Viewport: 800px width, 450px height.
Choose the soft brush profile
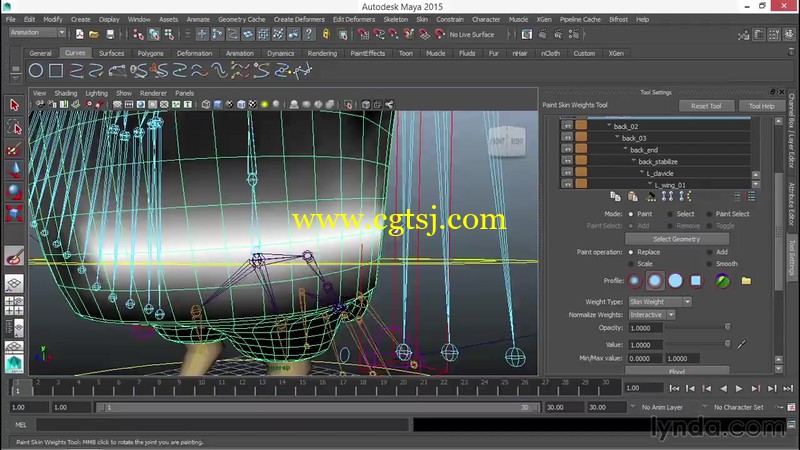tap(655, 281)
